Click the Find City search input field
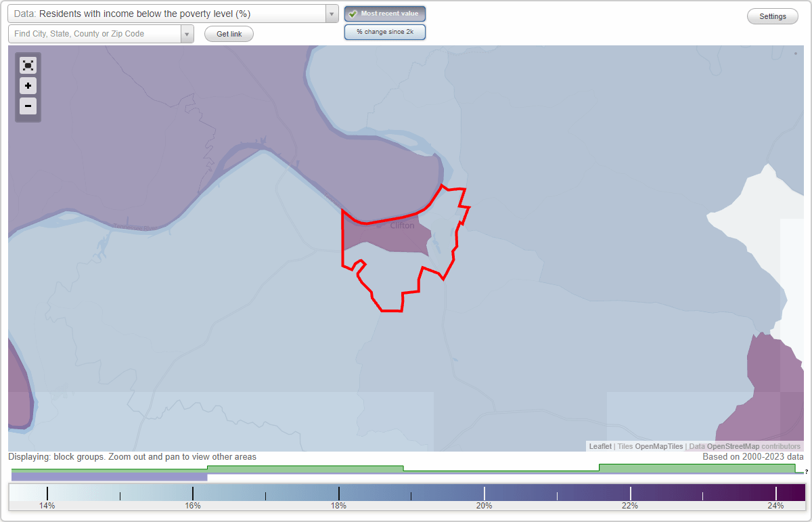Image resolution: width=812 pixels, height=522 pixels. click(95, 33)
